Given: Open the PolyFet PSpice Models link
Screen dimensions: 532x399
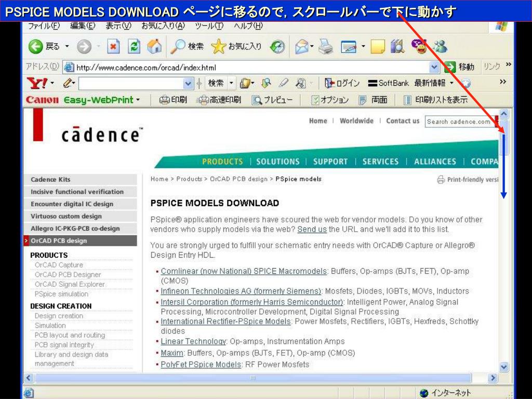Looking at the screenshot, I should click(201, 364).
